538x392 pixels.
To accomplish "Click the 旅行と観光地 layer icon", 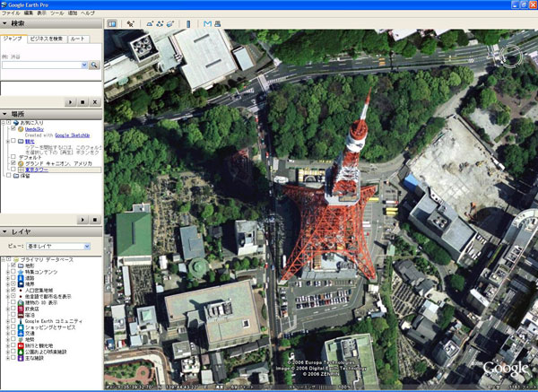I will coord(21,345).
